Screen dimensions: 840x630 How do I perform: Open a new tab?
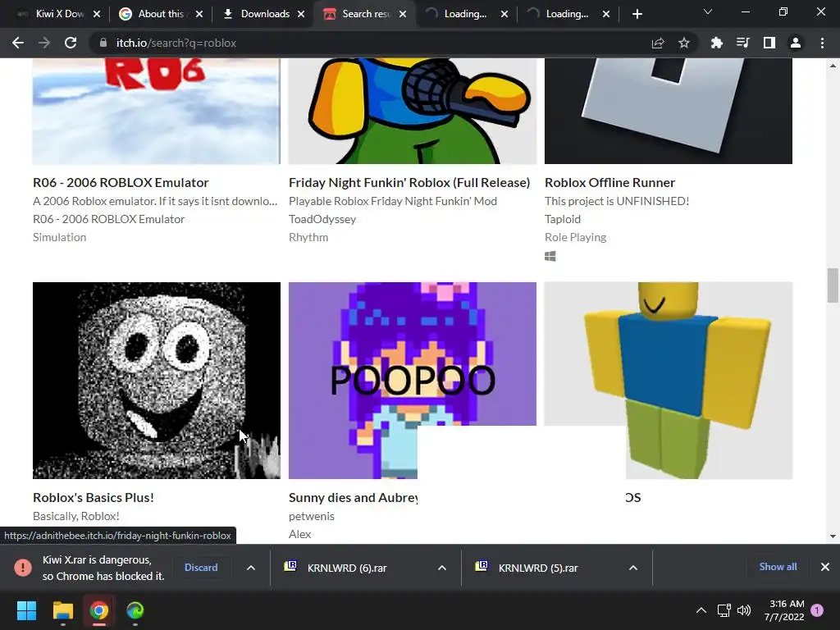coord(637,15)
